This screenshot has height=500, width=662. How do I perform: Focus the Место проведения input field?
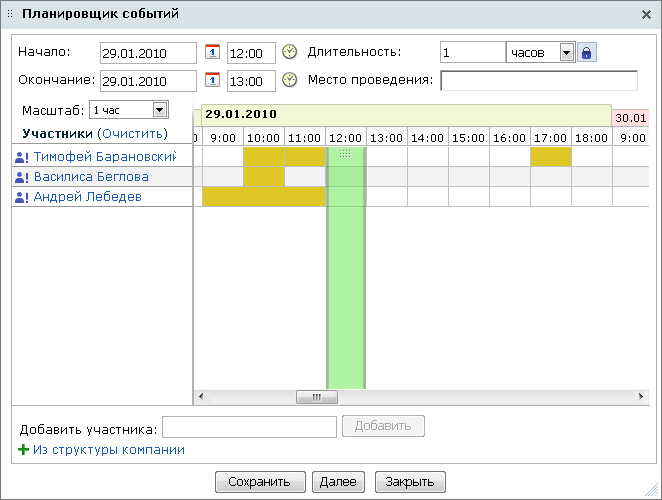(x=538, y=81)
